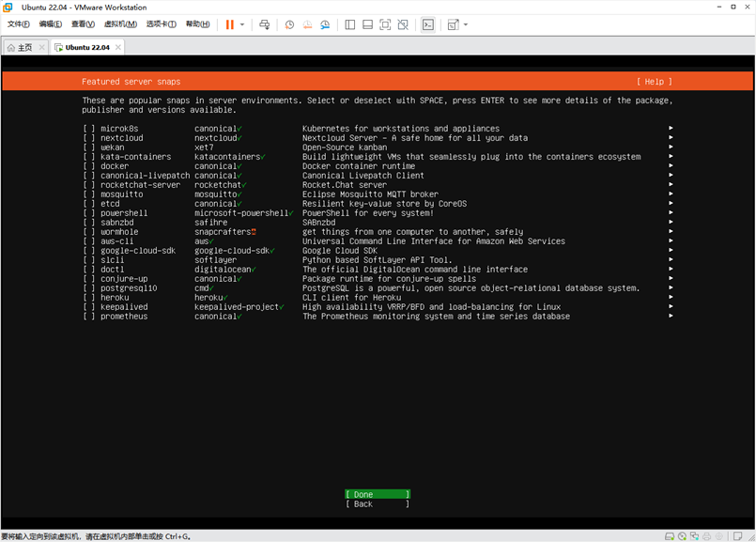Click the stretch guest display icon

pyautogui.click(x=454, y=24)
